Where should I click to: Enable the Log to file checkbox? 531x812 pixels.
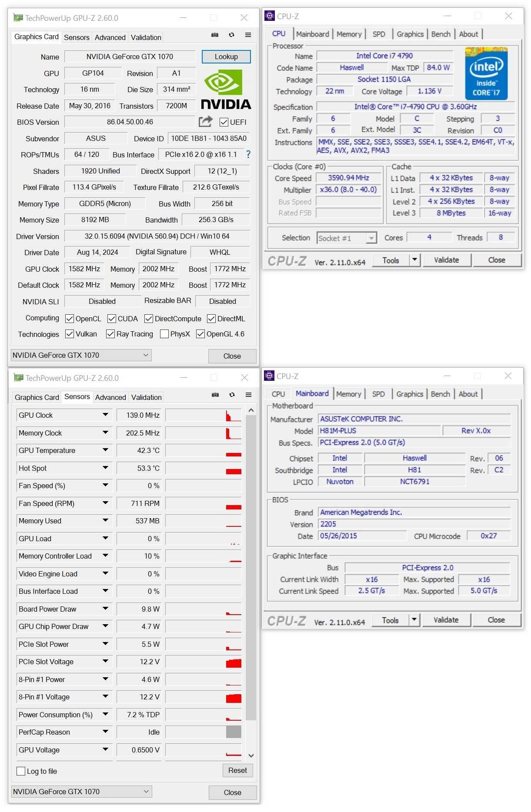[x=20, y=771]
